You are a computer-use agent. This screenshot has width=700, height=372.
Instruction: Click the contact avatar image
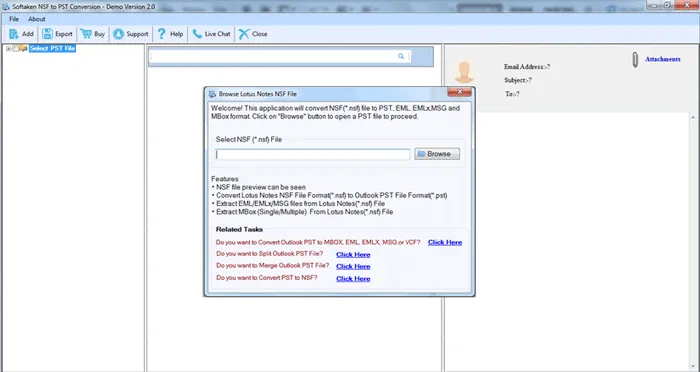464,72
